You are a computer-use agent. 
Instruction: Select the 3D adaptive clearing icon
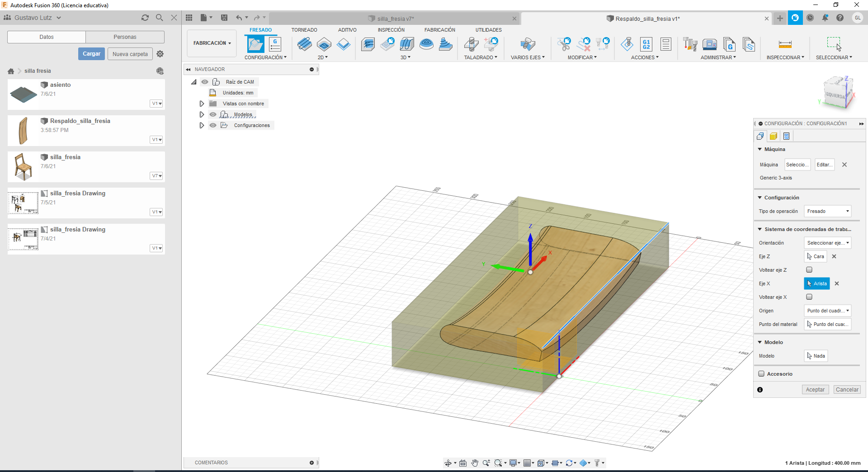click(368, 44)
